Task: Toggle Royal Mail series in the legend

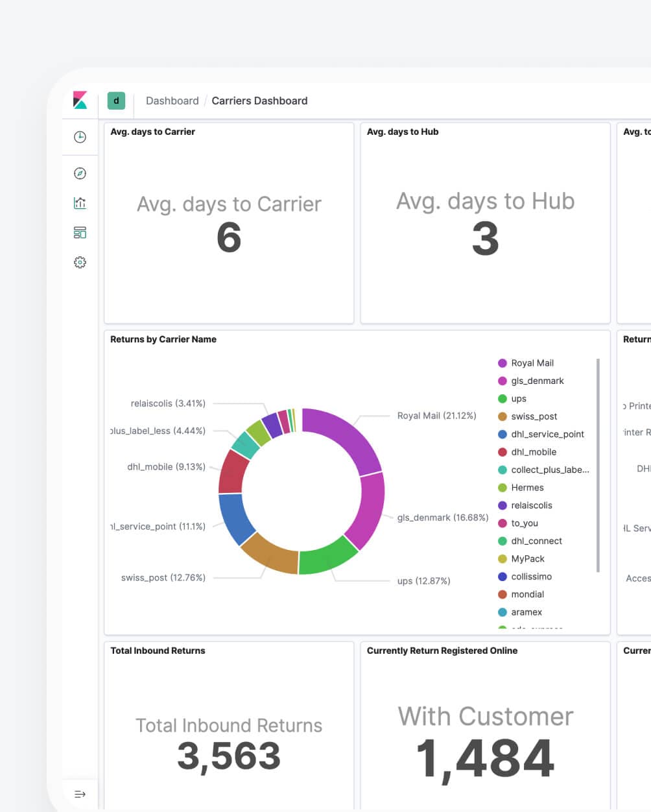Action: tap(532, 363)
